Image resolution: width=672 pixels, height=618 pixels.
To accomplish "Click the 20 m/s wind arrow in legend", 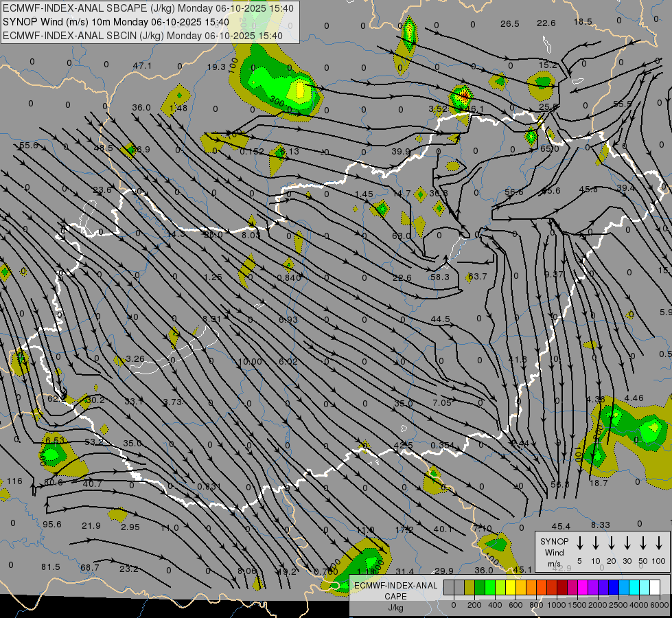I will coord(612,543).
